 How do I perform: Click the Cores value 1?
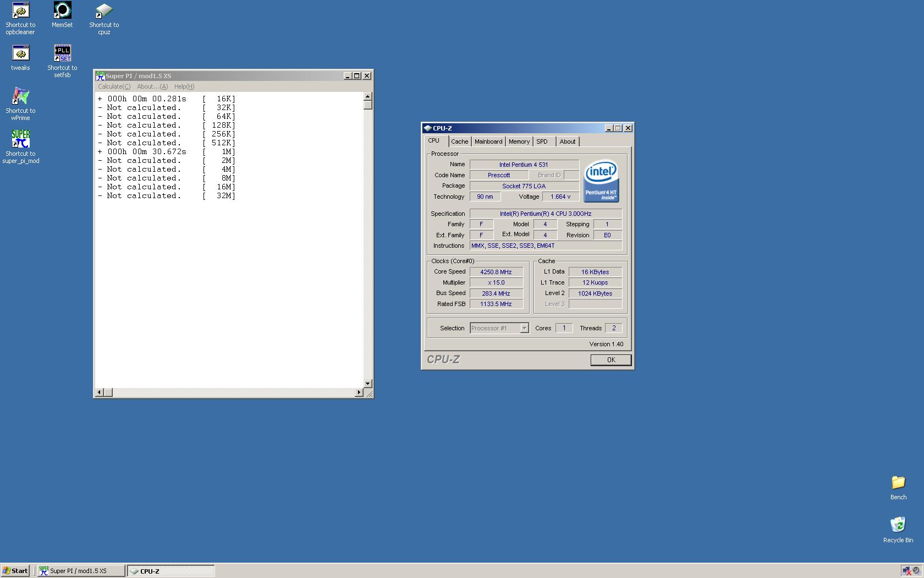(564, 328)
